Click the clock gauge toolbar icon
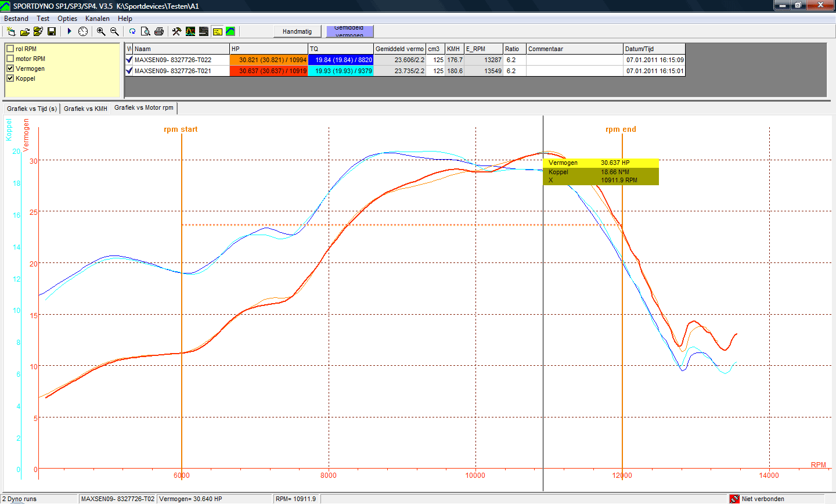This screenshot has height=504, width=836. point(83,31)
